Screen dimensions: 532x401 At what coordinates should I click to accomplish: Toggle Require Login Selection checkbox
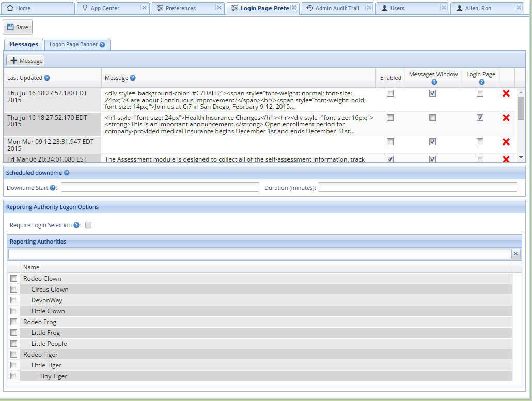click(x=88, y=225)
